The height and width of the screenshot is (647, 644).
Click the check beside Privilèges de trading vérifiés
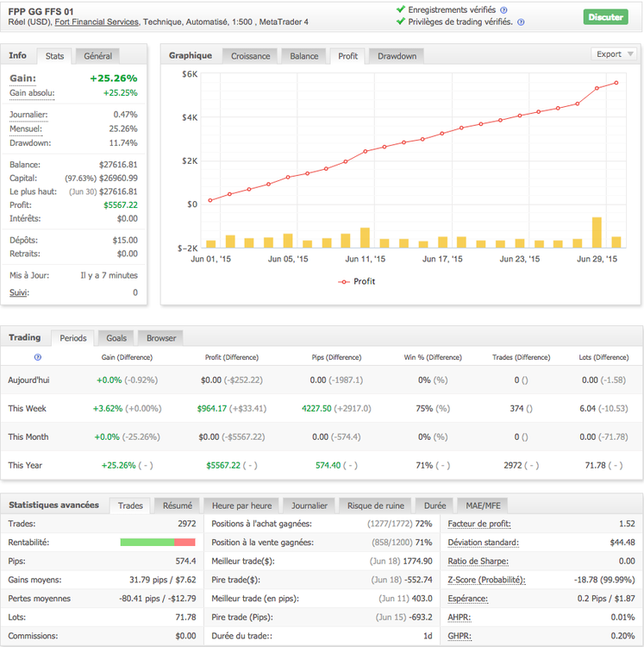[400, 22]
